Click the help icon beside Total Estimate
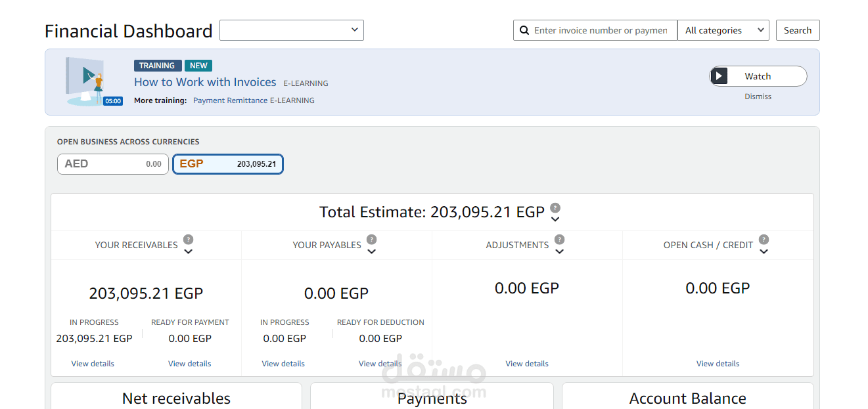868x409 pixels. [555, 207]
